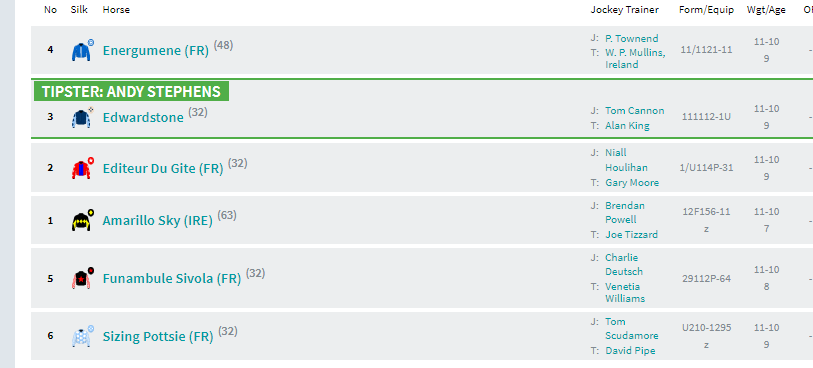Open the Edwardstone horse page
This screenshot has height=368, width=813.
143,118
